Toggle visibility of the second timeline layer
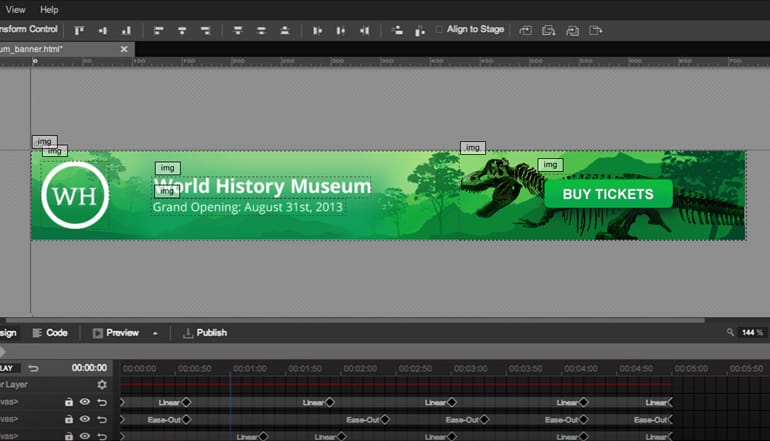The width and height of the screenshot is (770, 441). pos(85,419)
